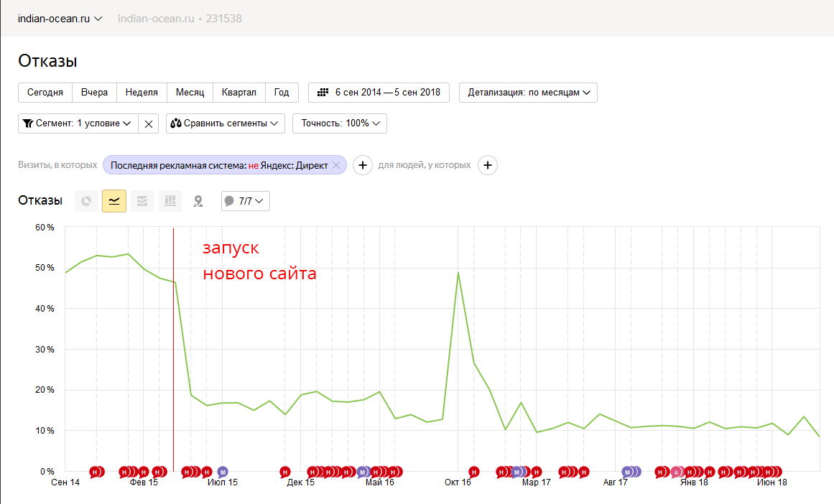
Task: Switch to the stacked area chart icon
Action: coord(142,201)
